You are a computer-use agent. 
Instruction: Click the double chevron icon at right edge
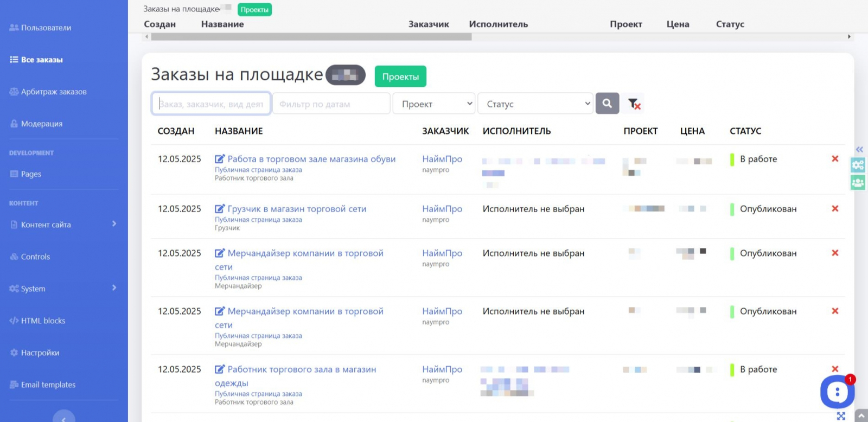(859, 149)
